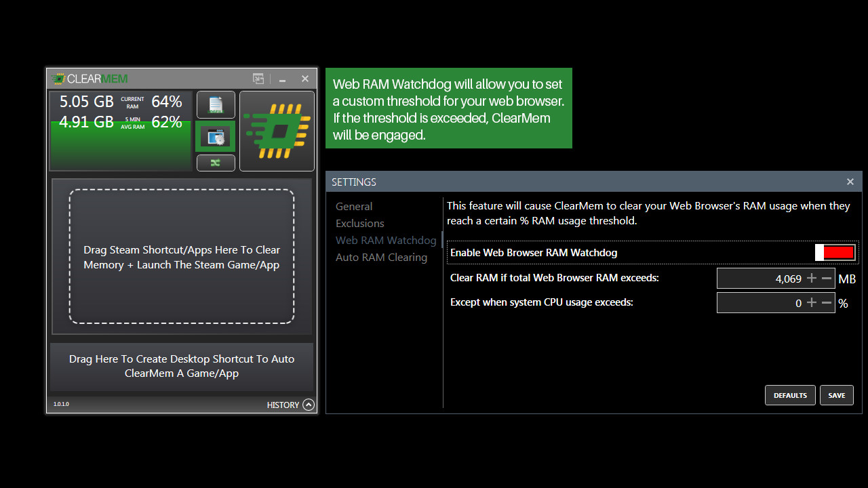Image resolution: width=868 pixels, height=488 pixels.
Task: Open the ClearMem log file viewer
Action: tap(216, 105)
